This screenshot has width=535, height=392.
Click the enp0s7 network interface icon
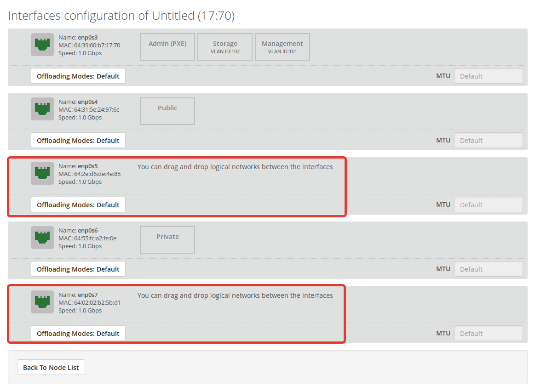42,302
